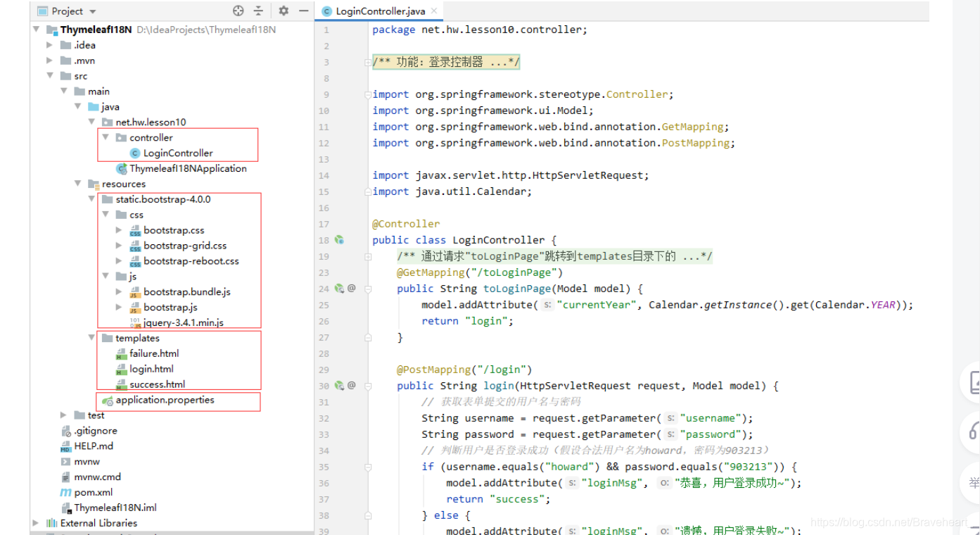Select bootstrap.css file
This screenshot has height=535, width=980.
pyautogui.click(x=167, y=230)
